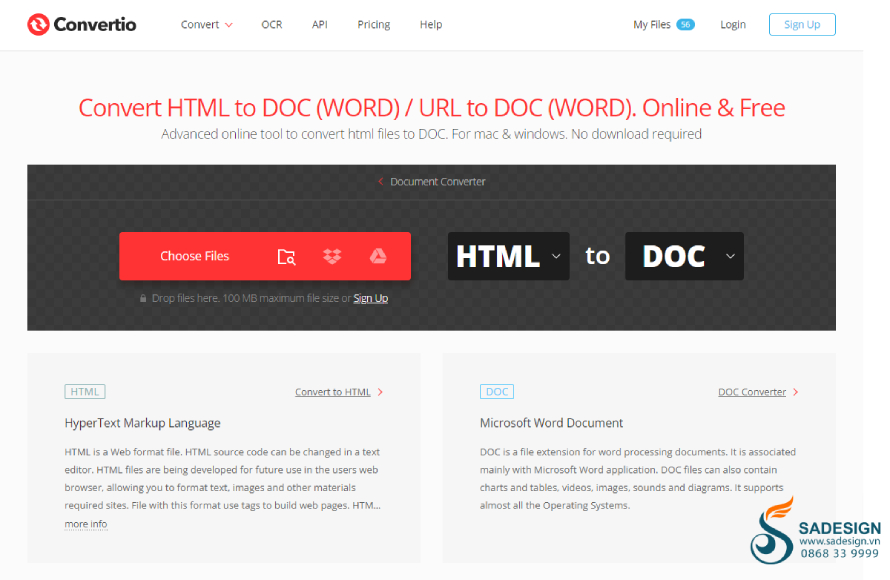Click the arrow next to DOC Converter
The image size is (890, 580).
click(796, 392)
